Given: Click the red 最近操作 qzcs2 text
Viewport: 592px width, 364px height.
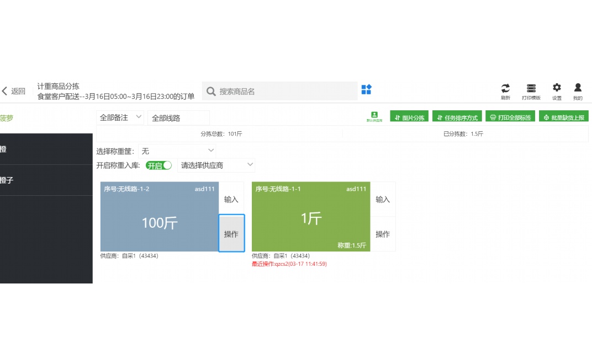Looking at the screenshot, I should pos(289,264).
